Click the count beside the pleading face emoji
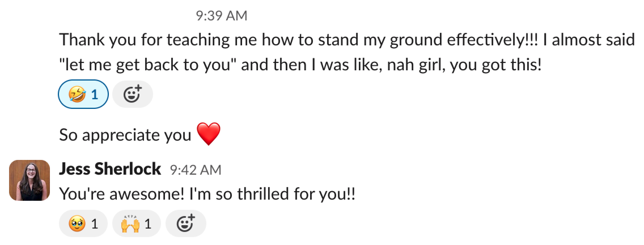The height and width of the screenshot is (245, 644). (94, 224)
